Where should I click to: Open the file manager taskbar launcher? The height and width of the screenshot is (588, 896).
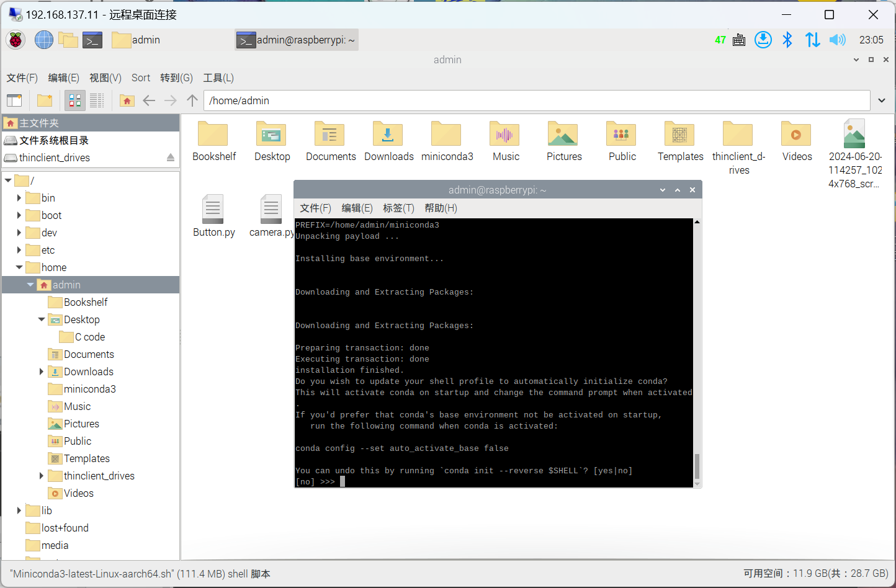click(68, 40)
